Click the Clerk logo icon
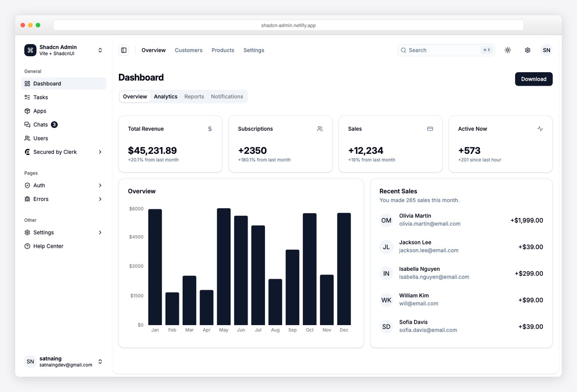 [27, 152]
